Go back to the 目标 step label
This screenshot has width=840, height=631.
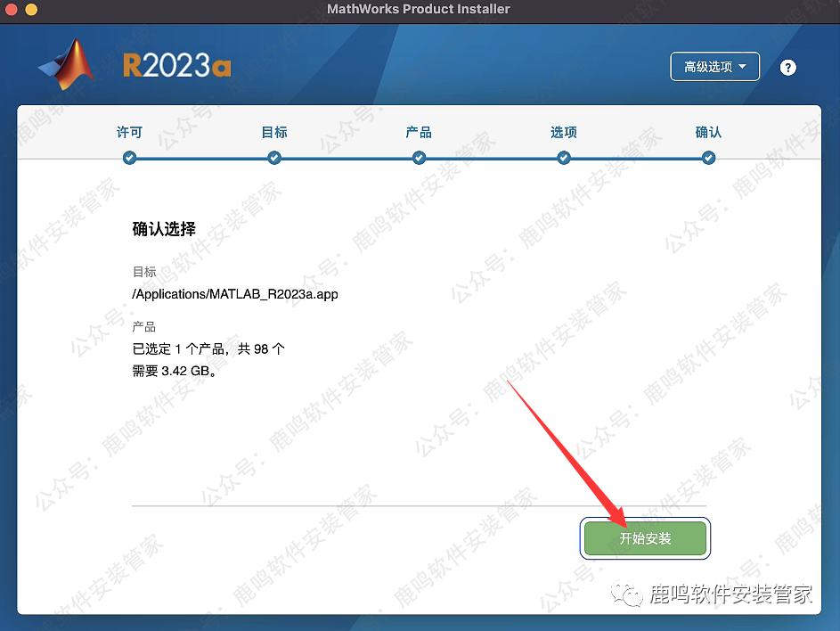click(274, 132)
